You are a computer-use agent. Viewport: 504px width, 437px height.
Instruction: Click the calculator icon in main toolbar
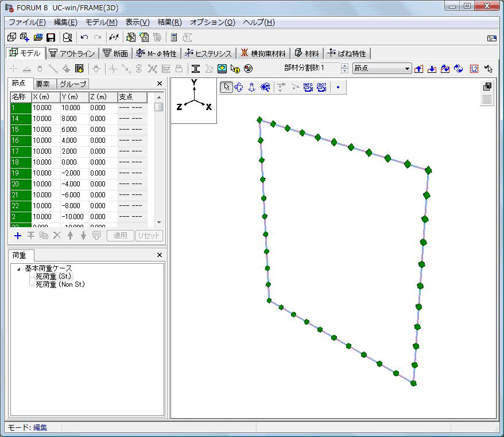click(174, 38)
